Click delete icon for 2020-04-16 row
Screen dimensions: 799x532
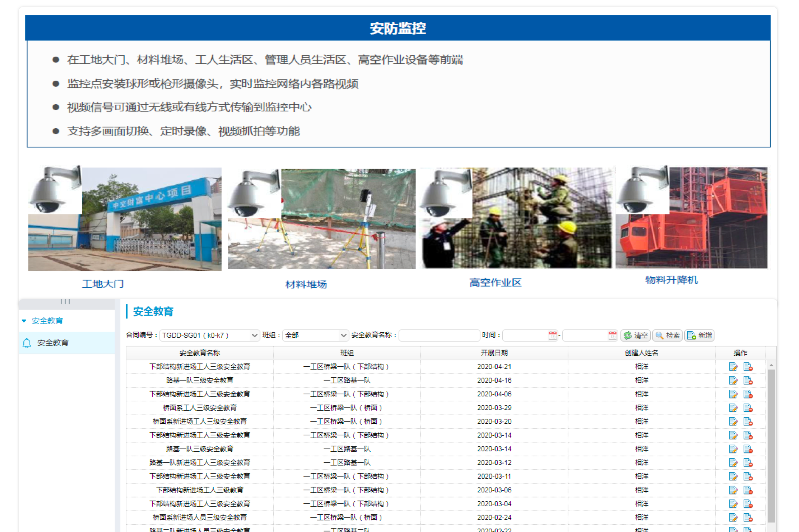tap(748, 380)
